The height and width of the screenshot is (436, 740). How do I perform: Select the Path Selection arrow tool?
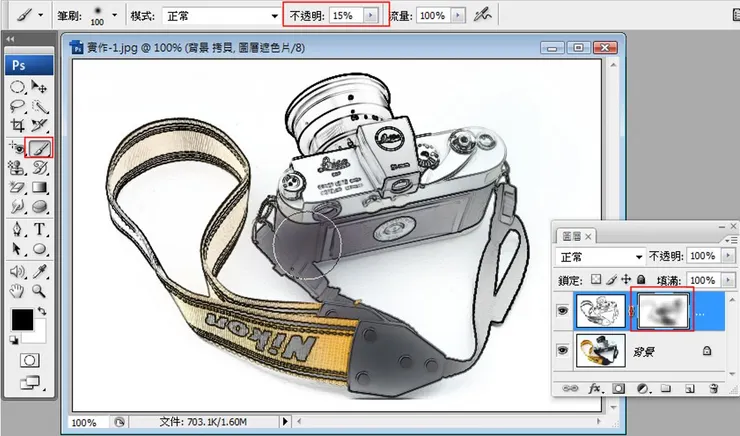click(x=17, y=249)
